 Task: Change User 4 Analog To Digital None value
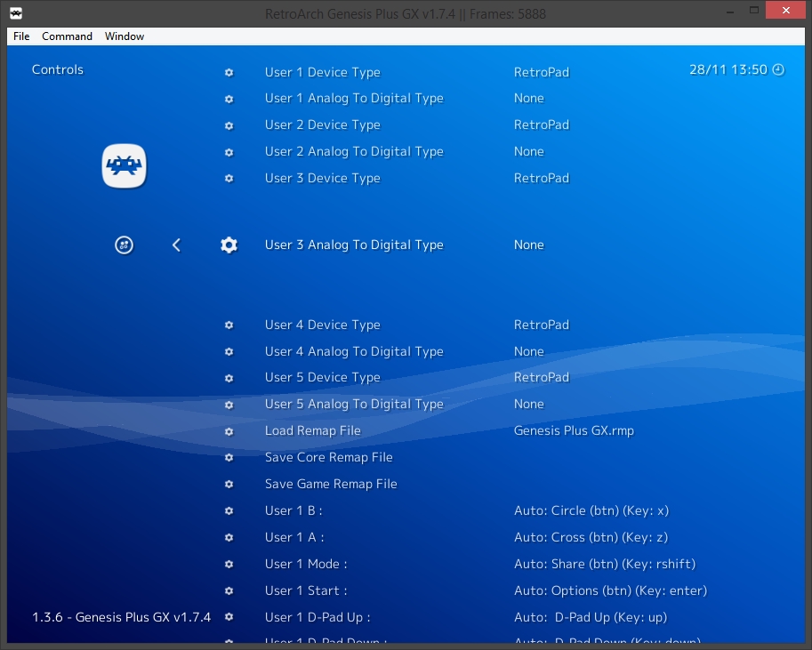[528, 351]
